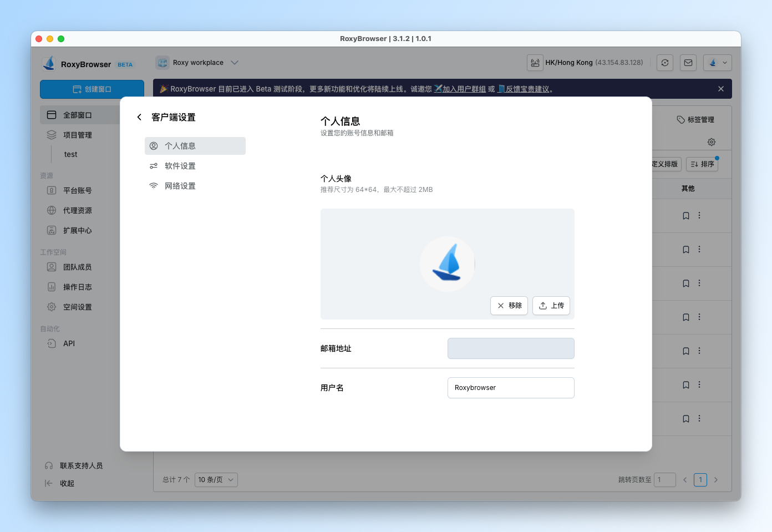Click the 创建窗口 button

[92, 89]
